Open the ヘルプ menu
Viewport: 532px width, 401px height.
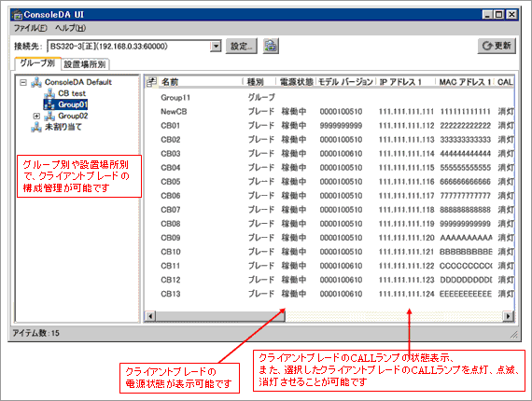[x=70, y=28]
